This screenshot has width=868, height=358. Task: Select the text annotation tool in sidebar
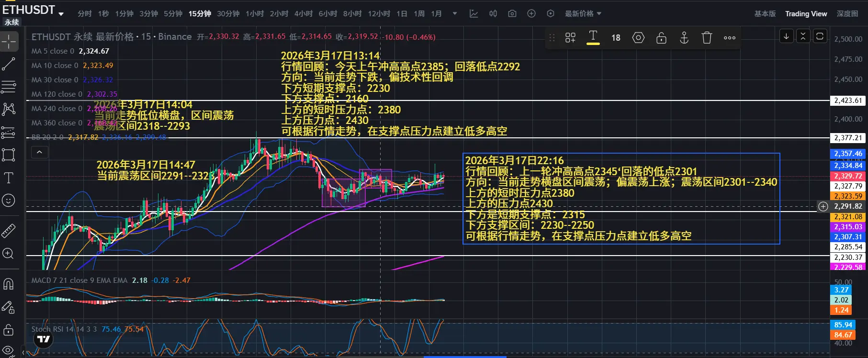9,178
